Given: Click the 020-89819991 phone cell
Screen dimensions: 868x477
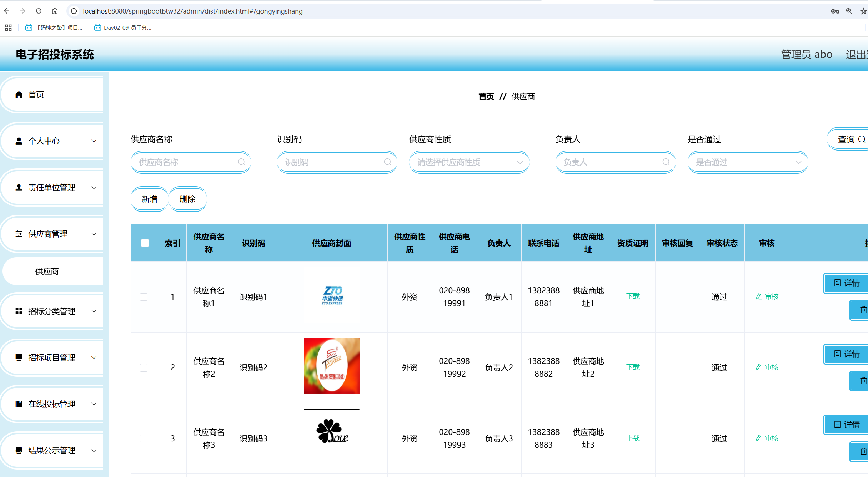Looking at the screenshot, I should tap(454, 297).
